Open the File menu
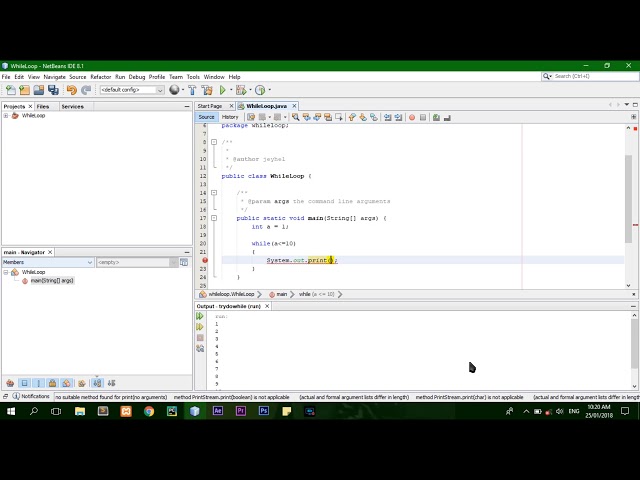 click(x=6, y=77)
